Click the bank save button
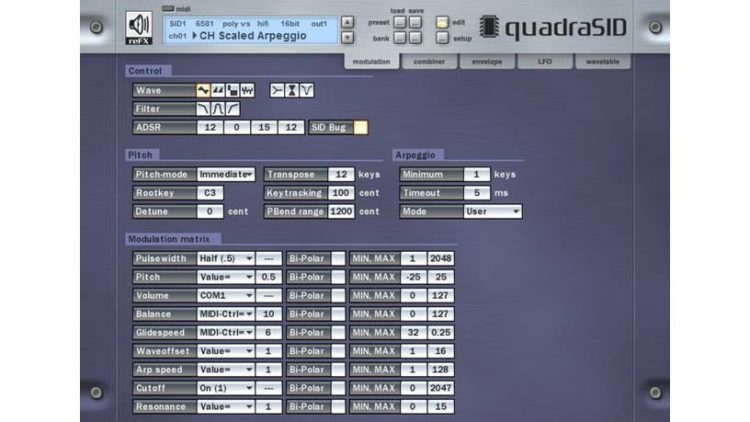 click(x=415, y=38)
